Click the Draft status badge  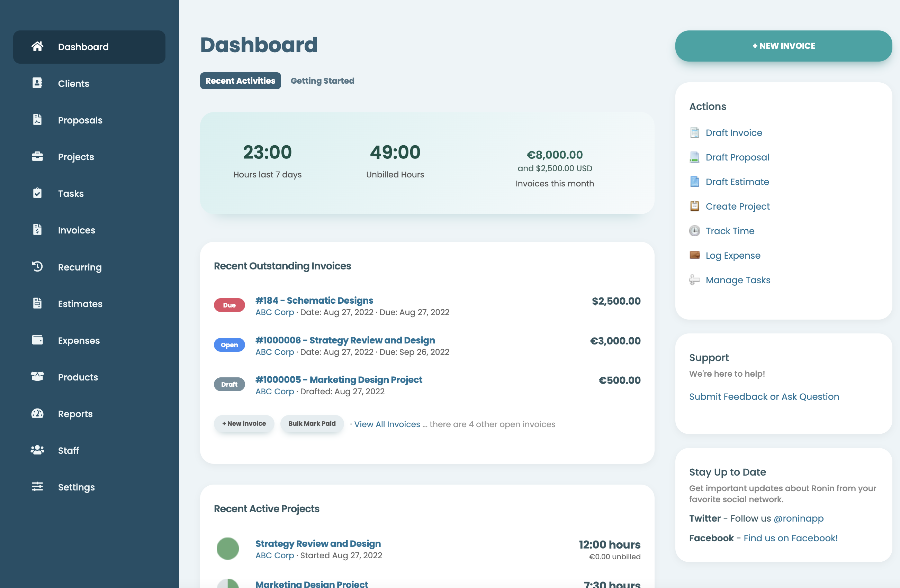[x=229, y=384]
